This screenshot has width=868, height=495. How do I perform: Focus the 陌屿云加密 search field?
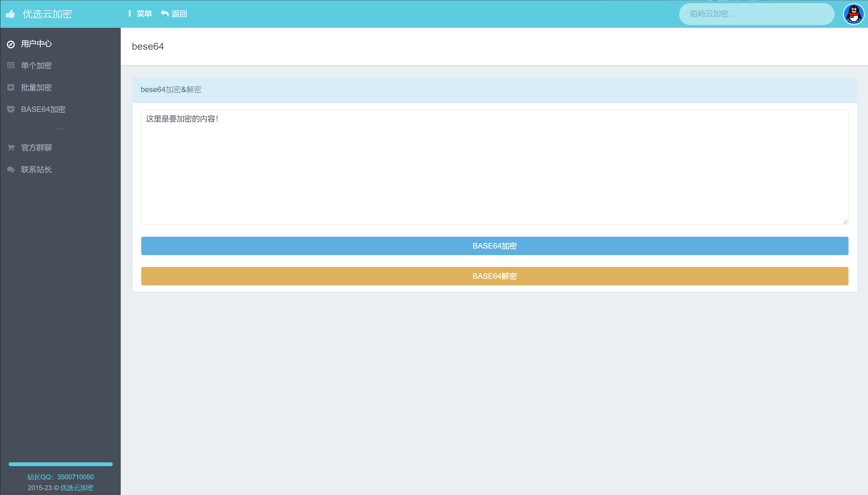coord(756,14)
